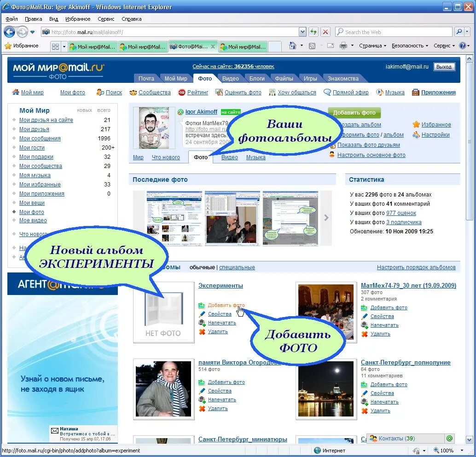Screen dimensions: 476x457
Task: Open the Правка menu
Action: click(x=34, y=19)
